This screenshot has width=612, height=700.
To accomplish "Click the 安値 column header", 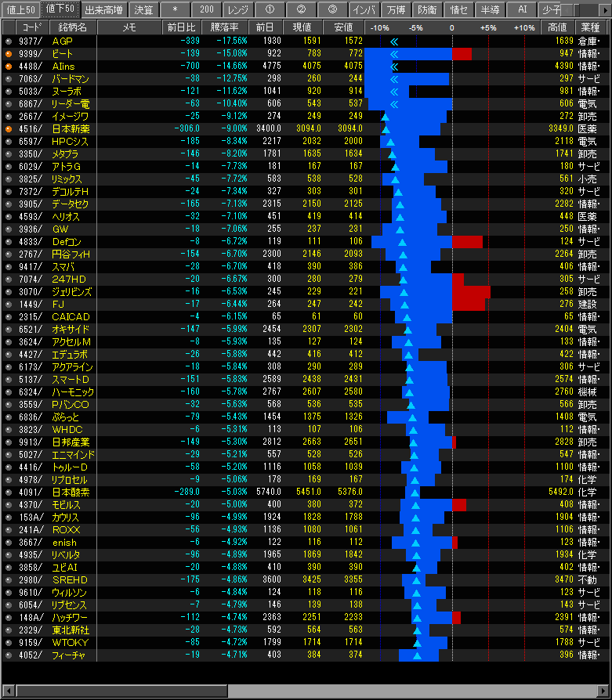I will pos(343,27).
